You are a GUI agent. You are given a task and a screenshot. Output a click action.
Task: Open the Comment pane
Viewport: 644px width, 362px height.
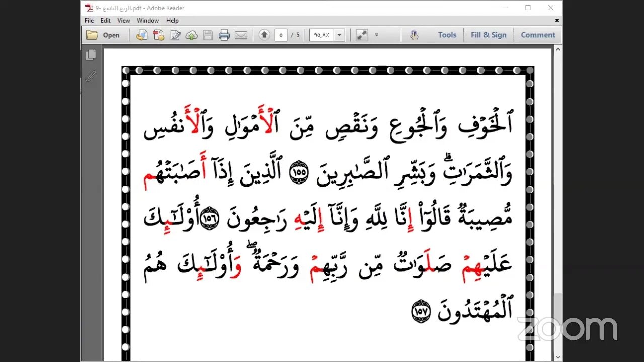(x=538, y=35)
